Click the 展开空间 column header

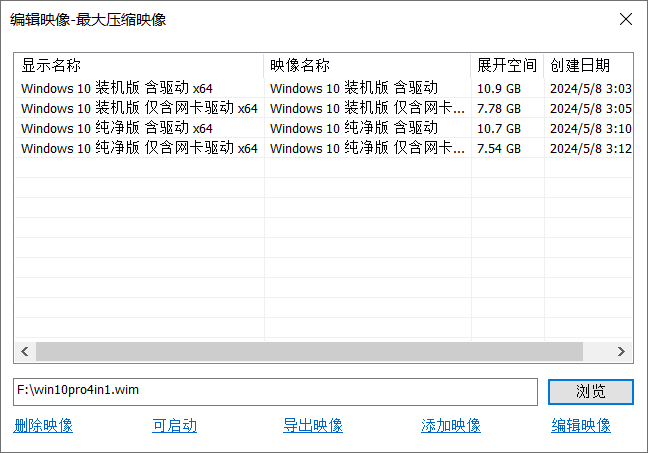click(x=507, y=65)
